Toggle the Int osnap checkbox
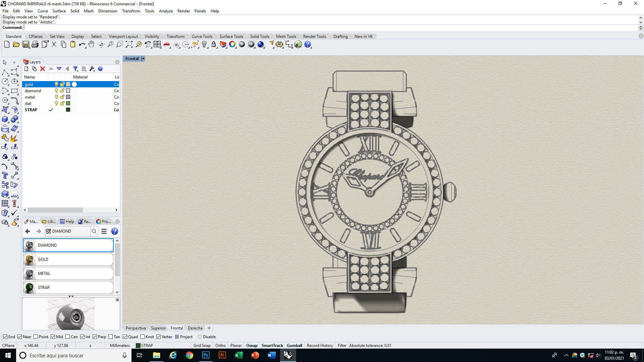The width and height of the screenshot is (644, 362). pyautogui.click(x=82, y=337)
